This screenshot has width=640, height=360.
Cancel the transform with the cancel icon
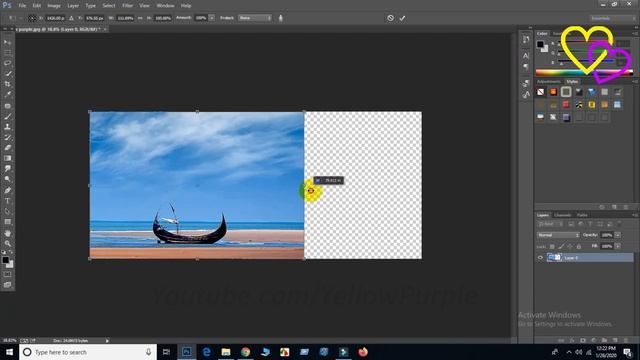(x=391, y=18)
